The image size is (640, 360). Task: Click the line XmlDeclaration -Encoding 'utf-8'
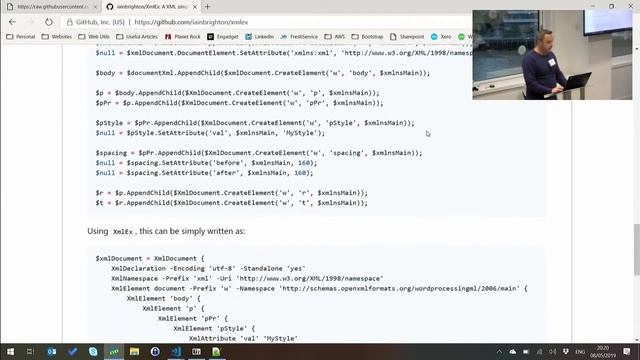coord(208,269)
